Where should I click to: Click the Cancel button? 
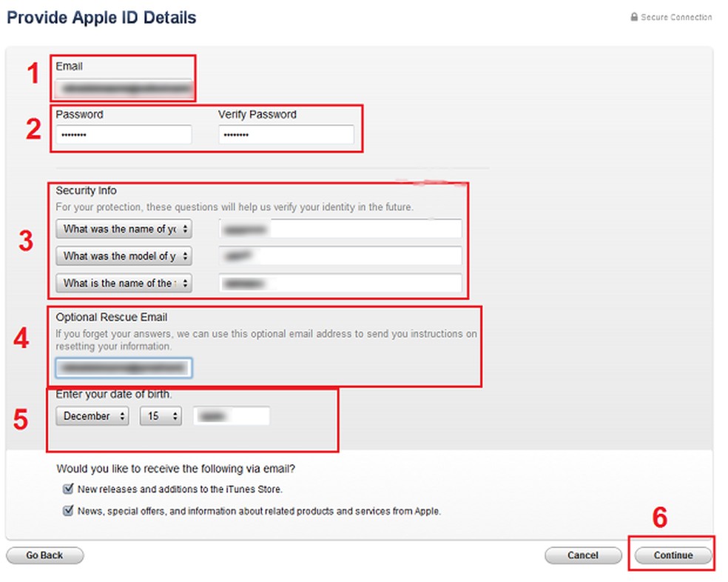tap(583, 555)
